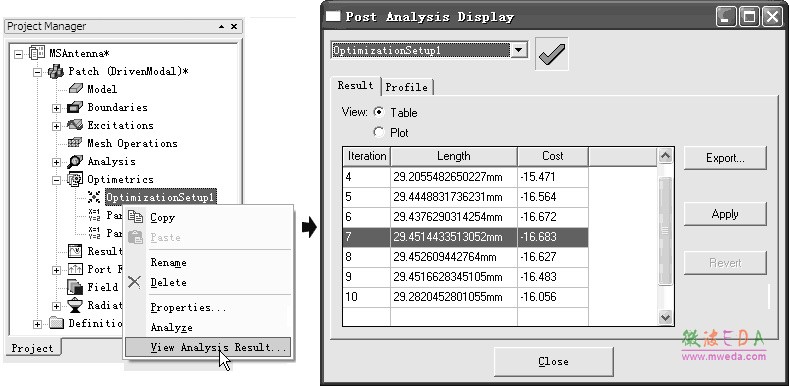789x386 pixels.
Task: Click the green checkmark apply icon
Action: [551, 53]
